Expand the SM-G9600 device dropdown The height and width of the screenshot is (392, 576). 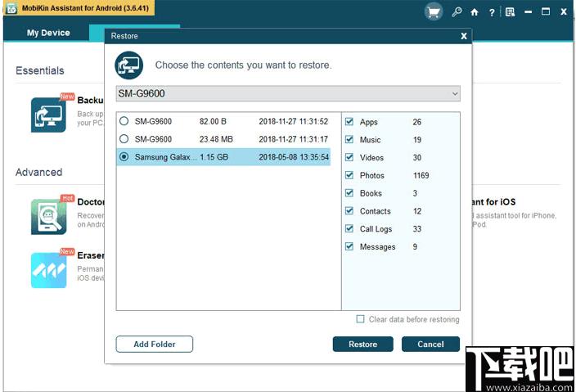288,93
